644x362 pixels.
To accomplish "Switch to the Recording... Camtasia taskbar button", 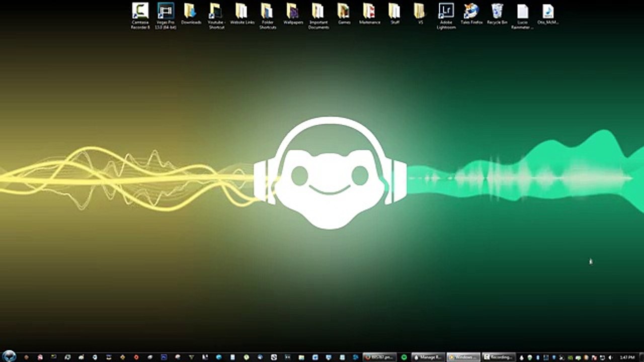I will 499,357.
